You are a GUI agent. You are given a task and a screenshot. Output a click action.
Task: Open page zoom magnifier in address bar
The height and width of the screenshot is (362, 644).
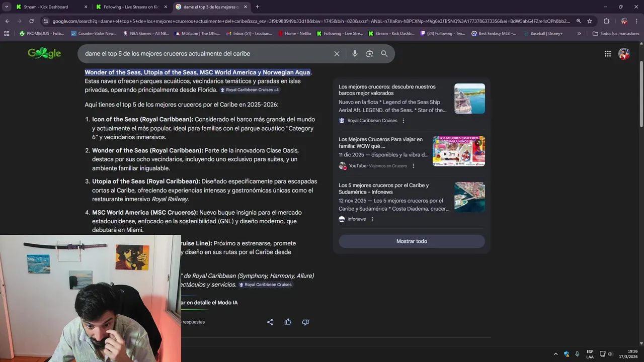(x=579, y=21)
